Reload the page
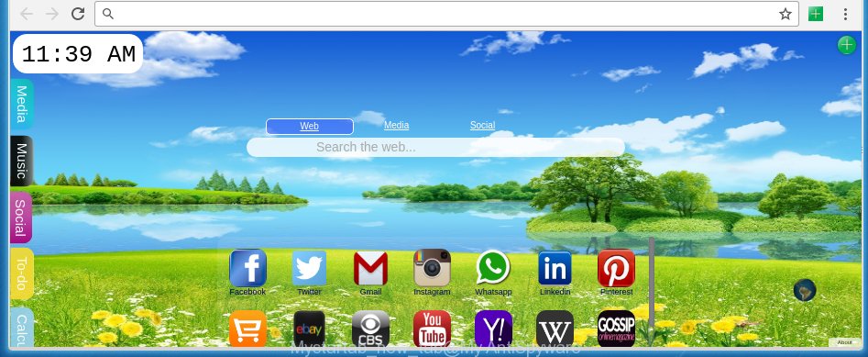The image size is (868, 357). 78,14
